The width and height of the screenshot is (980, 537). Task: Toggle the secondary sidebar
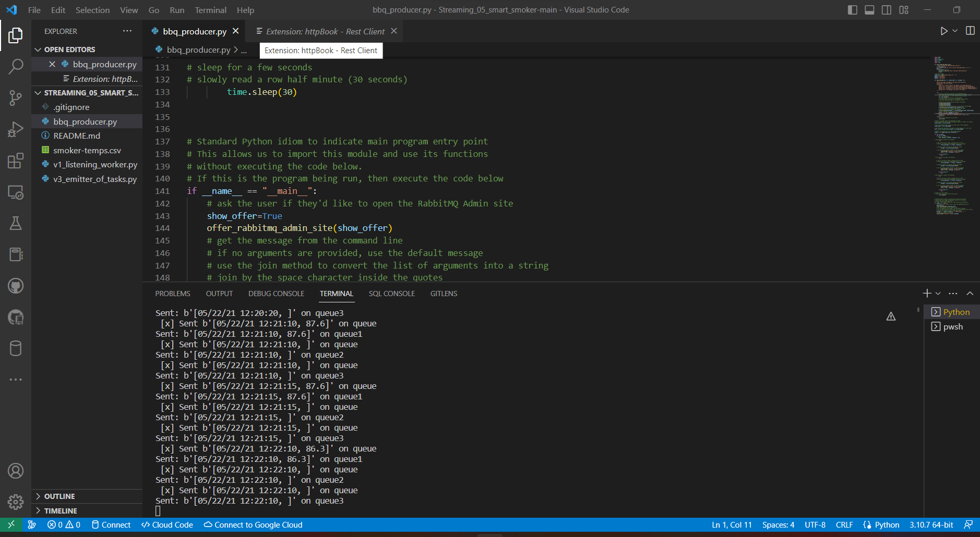(886, 9)
